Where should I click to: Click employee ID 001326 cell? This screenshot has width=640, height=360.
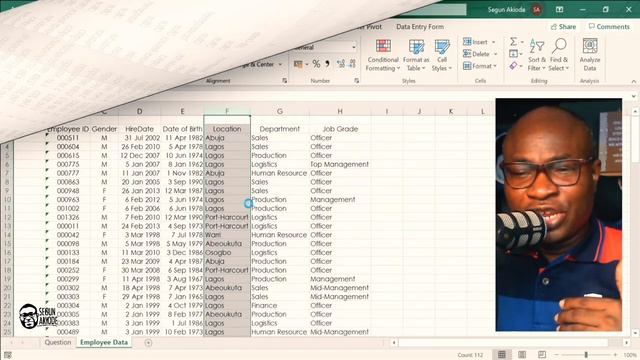tap(68, 217)
